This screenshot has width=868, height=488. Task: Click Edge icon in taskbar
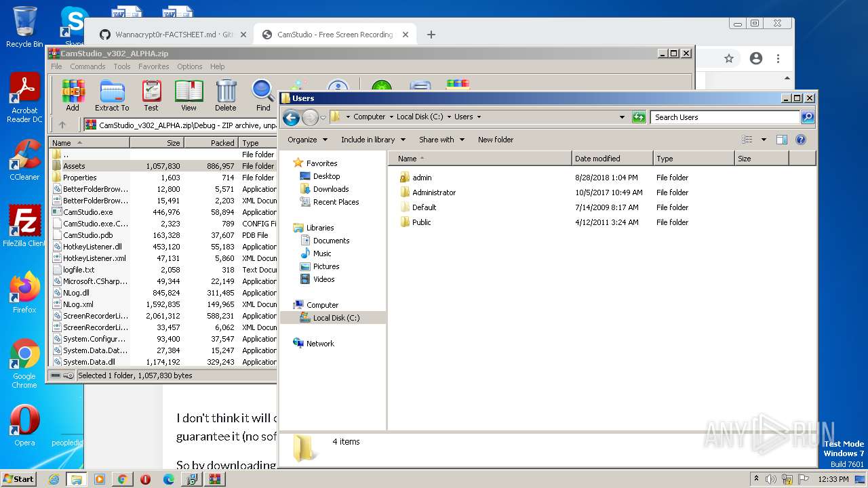[x=169, y=479]
